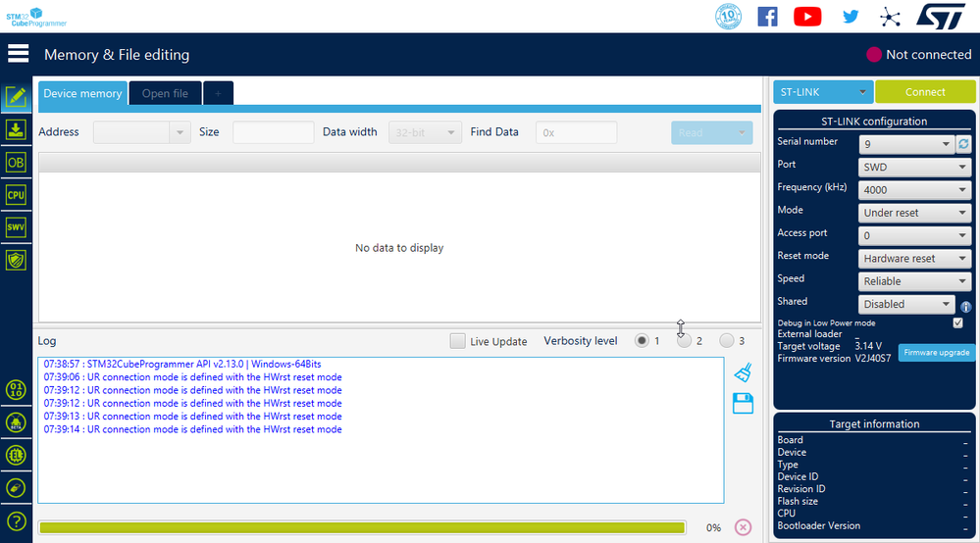Open the Data width 32-bit dropdown

click(x=425, y=132)
